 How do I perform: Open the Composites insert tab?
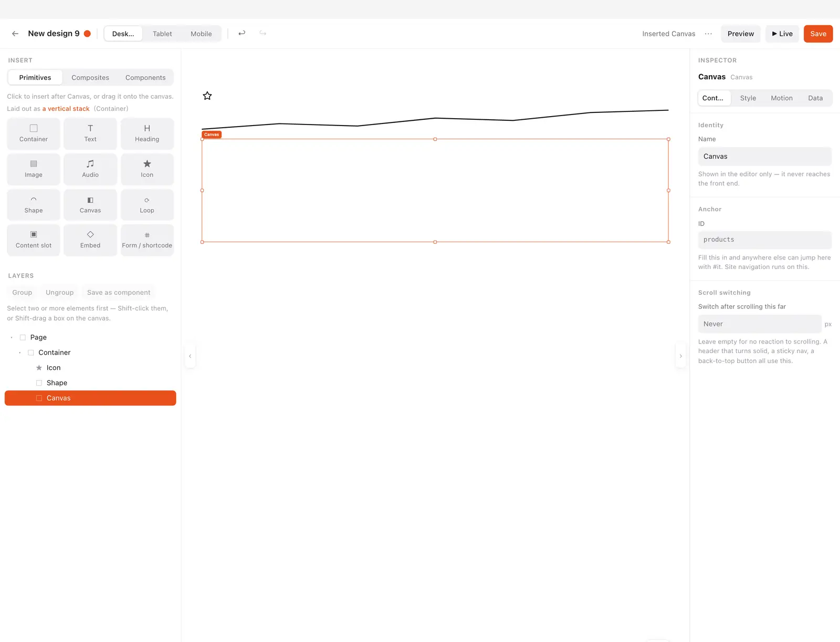coord(90,78)
